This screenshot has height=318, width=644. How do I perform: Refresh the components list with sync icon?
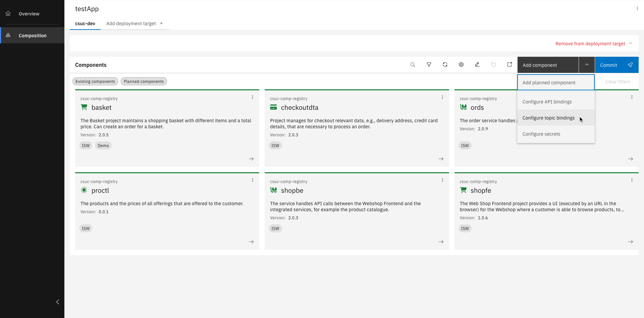coord(445,64)
